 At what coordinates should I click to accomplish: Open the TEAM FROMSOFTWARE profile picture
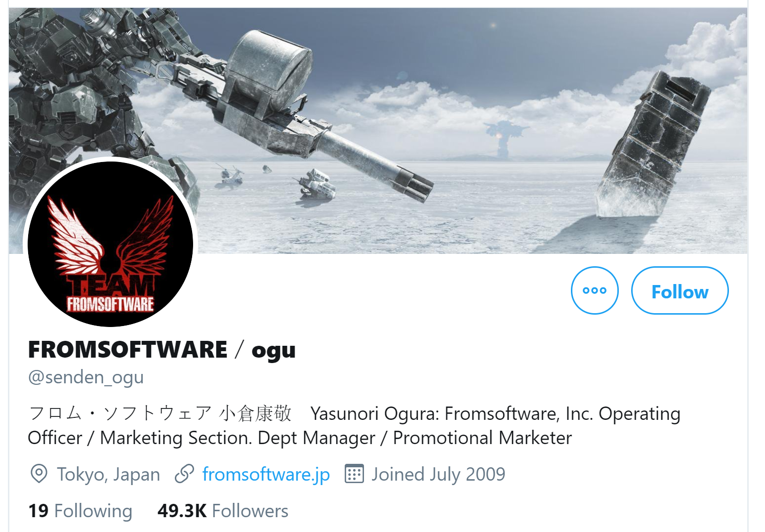click(x=111, y=244)
